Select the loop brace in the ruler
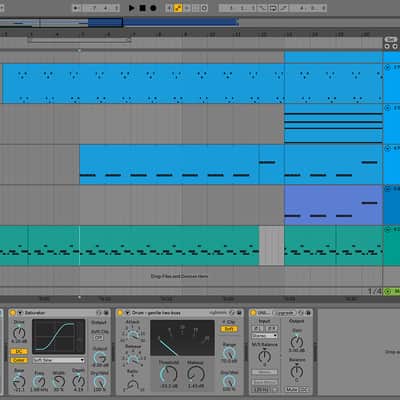This screenshot has height=400, width=400. [x=79, y=41]
